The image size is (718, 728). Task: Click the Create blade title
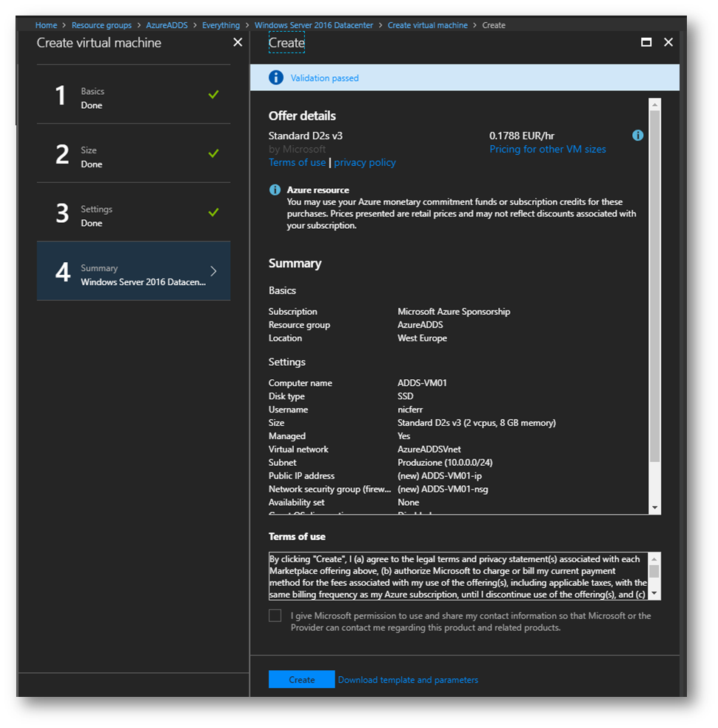tap(286, 43)
